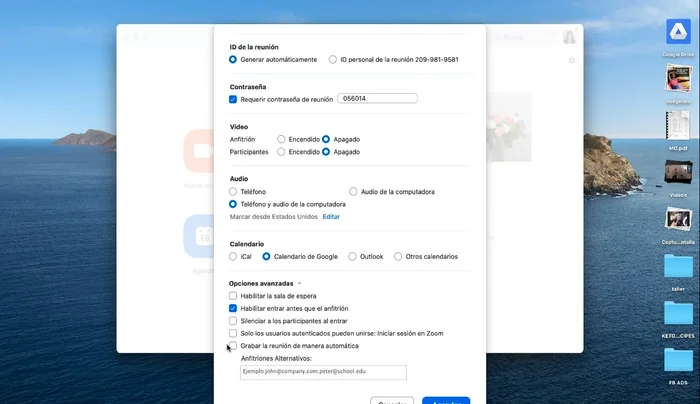Collapse the Opciones avanzadas section
The width and height of the screenshot is (700, 404).
pos(271,284)
